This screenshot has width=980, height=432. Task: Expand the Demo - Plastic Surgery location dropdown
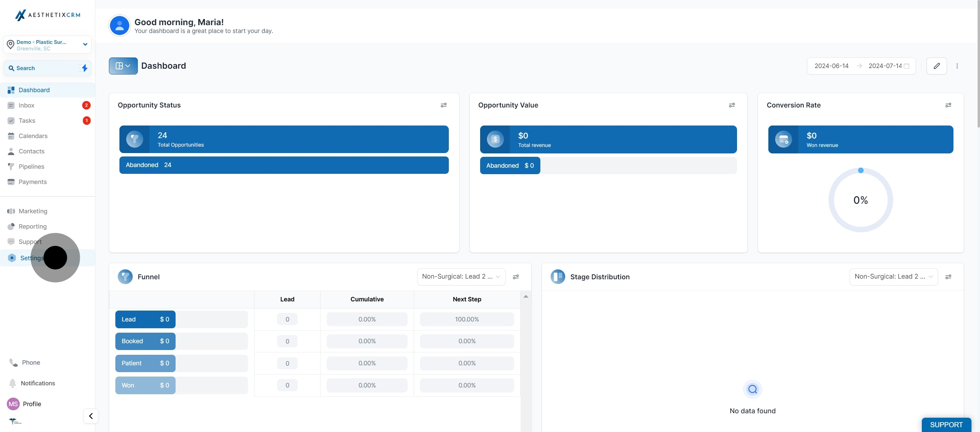click(47, 45)
